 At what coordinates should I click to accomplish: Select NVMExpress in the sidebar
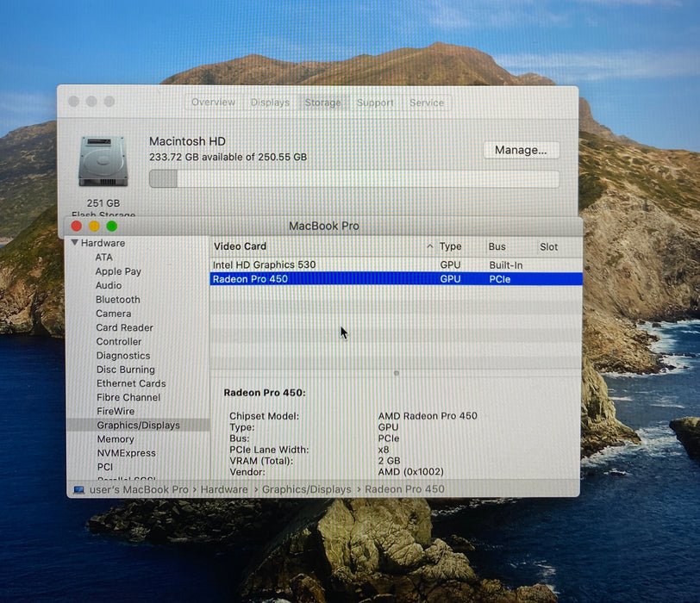pos(127,453)
